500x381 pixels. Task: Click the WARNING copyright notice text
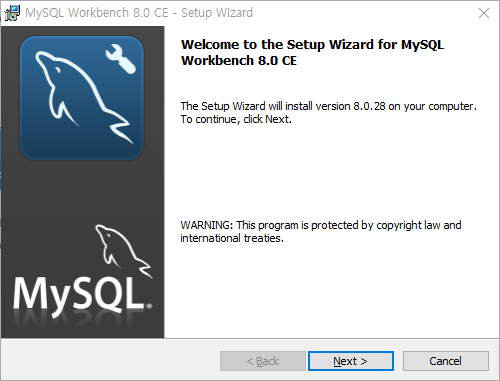click(321, 231)
